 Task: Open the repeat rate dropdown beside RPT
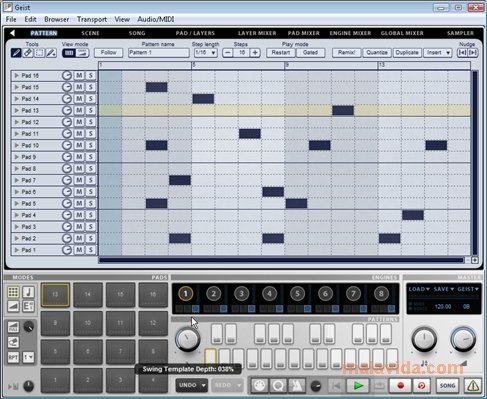coord(28,358)
